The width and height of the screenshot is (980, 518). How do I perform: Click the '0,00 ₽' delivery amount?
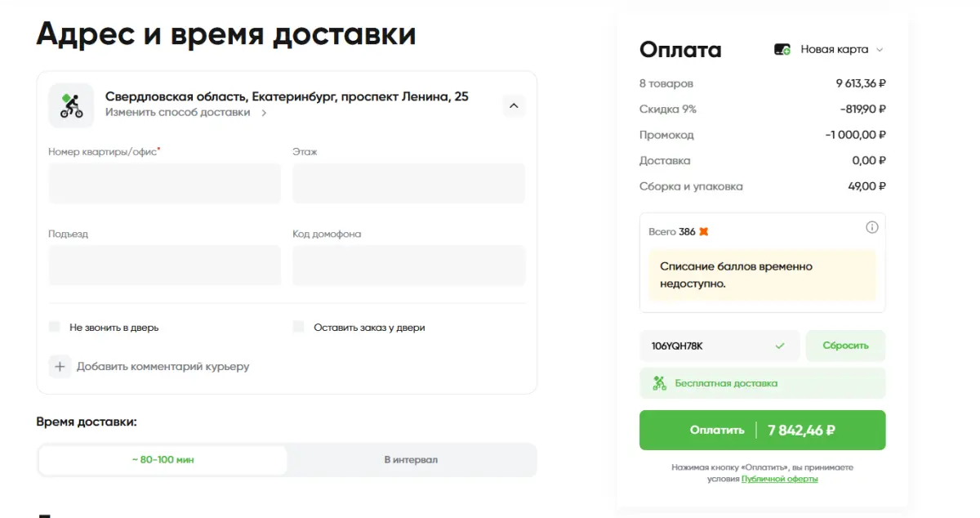(x=869, y=161)
